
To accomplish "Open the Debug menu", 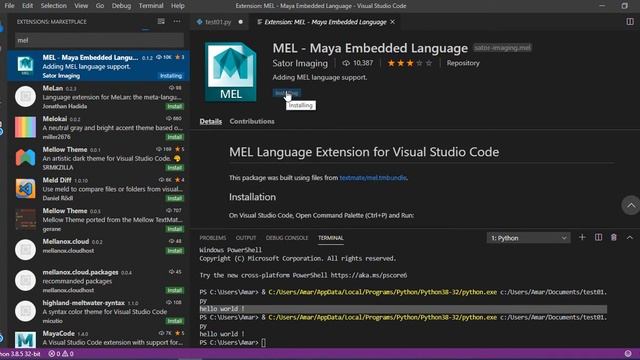I will pyautogui.click(x=121, y=6).
